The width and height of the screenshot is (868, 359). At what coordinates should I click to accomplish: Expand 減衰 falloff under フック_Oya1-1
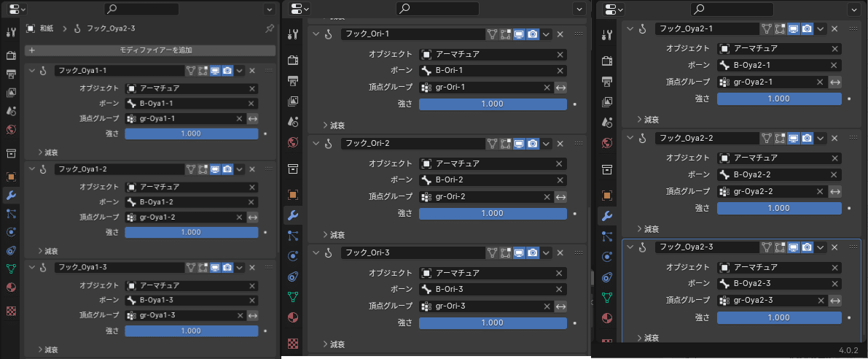(x=49, y=153)
